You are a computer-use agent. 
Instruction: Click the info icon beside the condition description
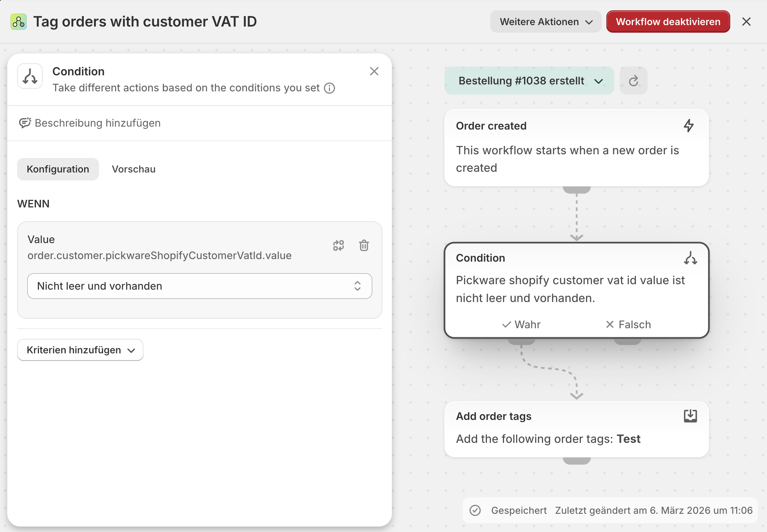[330, 88]
